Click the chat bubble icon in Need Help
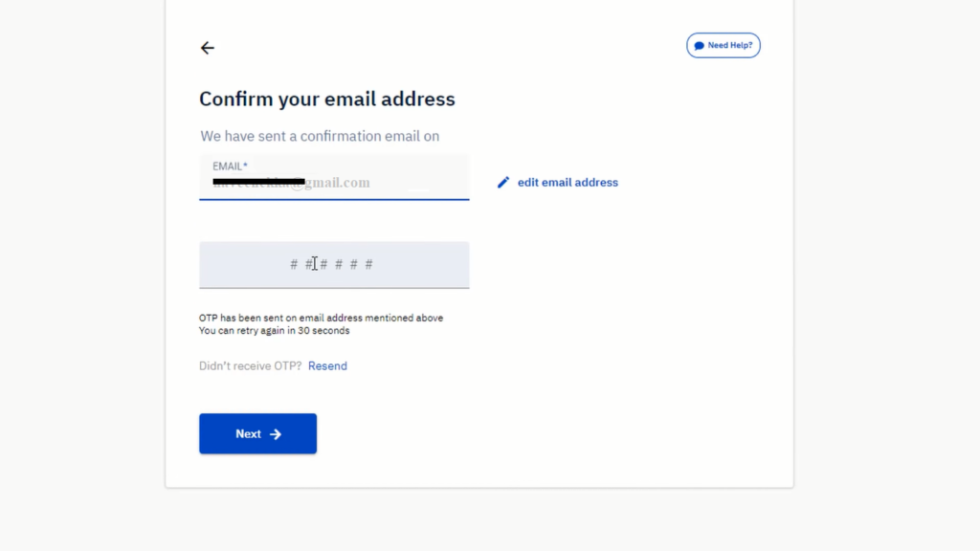This screenshot has width=980, height=551. [700, 46]
